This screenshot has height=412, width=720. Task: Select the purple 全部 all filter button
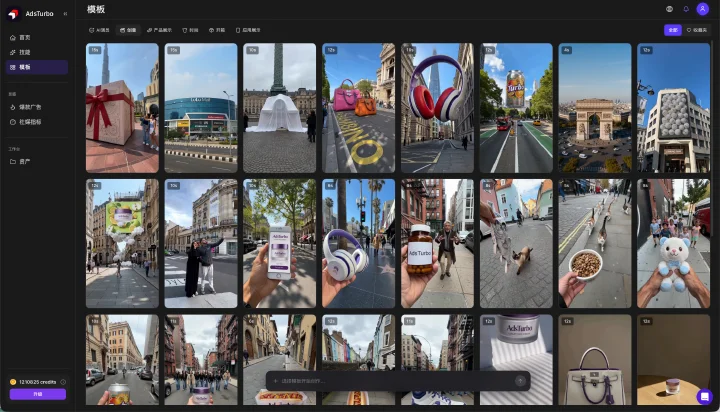pos(673,30)
